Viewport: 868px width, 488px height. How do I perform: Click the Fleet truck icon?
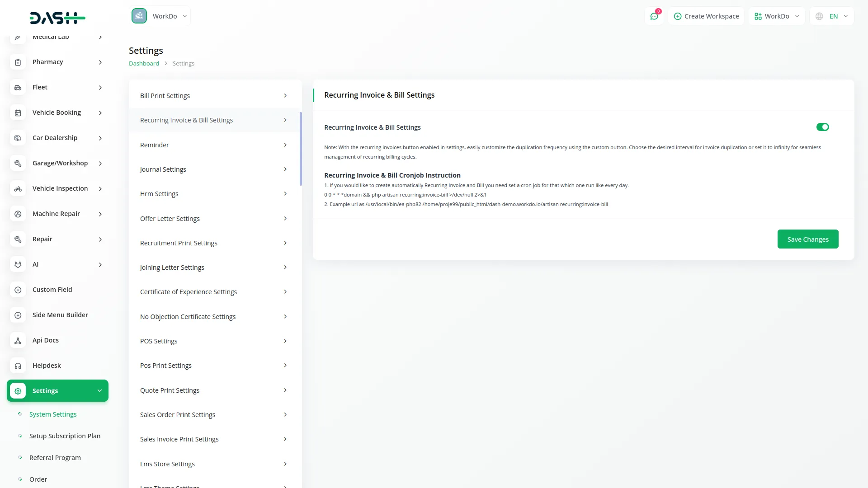18,88
